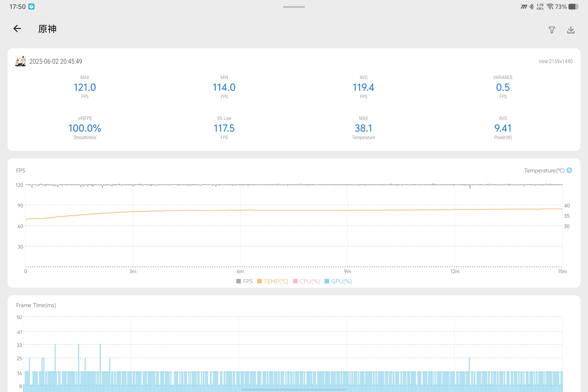Tap the back arrow icon
The image size is (588, 392).
click(17, 28)
